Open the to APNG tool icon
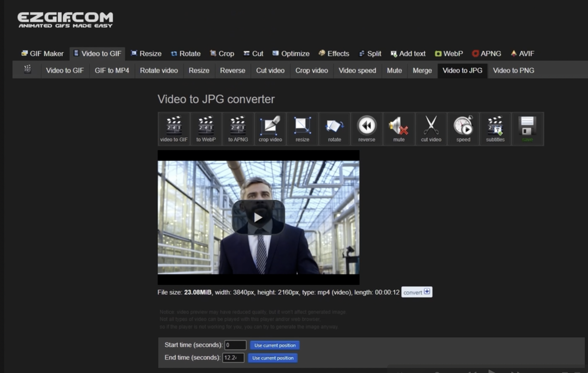The height and width of the screenshot is (373, 588). coord(238,128)
